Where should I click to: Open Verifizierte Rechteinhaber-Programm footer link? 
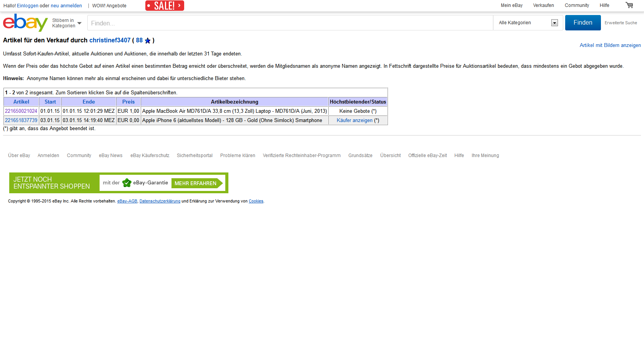pos(302,156)
